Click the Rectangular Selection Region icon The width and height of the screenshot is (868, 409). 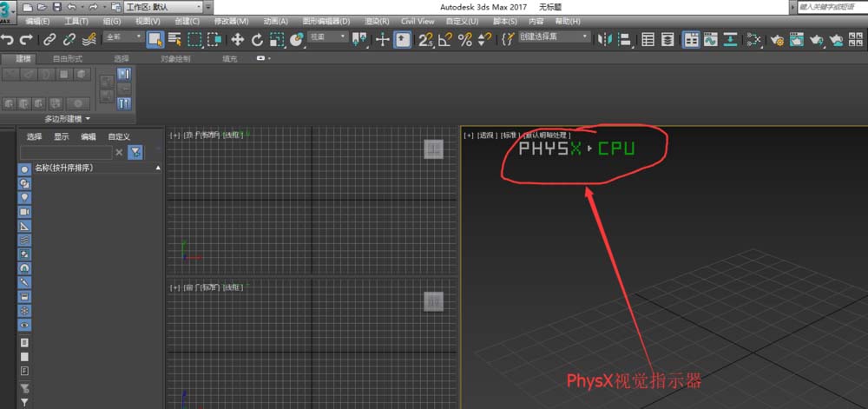coord(194,39)
